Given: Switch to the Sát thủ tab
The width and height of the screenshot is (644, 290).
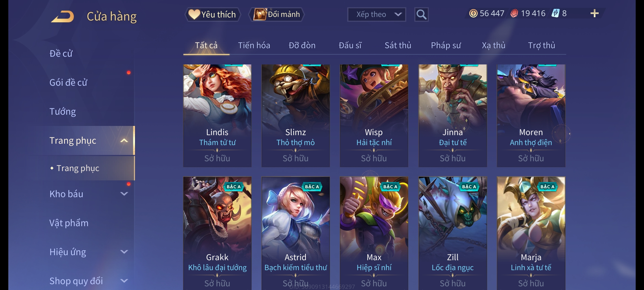Looking at the screenshot, I should pos(398,45).
